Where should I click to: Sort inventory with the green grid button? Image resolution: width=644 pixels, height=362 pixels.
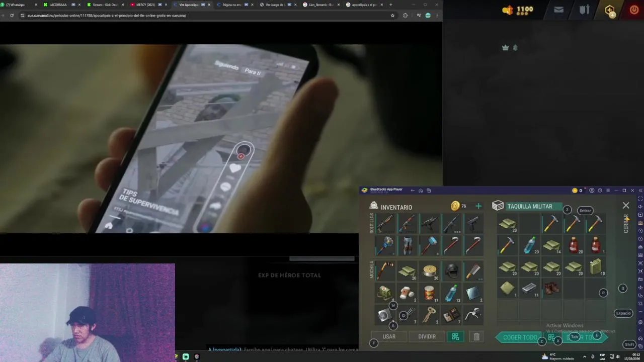point(455,337)
